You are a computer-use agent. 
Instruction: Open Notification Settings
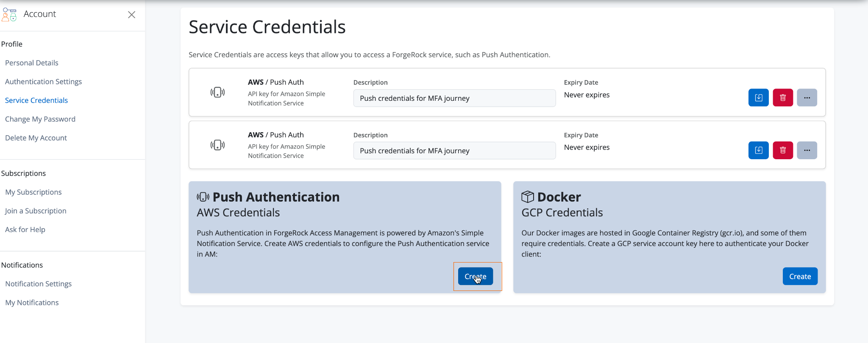[x=39, y=284]
